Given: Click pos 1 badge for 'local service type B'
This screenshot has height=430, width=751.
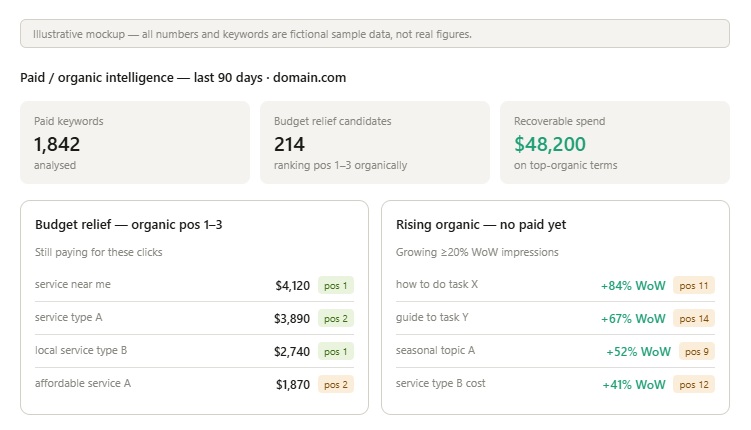Looking at the screenshot, I should [x=336, y=351].
